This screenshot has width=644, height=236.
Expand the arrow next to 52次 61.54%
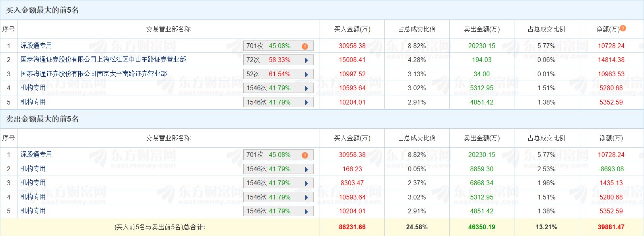pos(306,74)
